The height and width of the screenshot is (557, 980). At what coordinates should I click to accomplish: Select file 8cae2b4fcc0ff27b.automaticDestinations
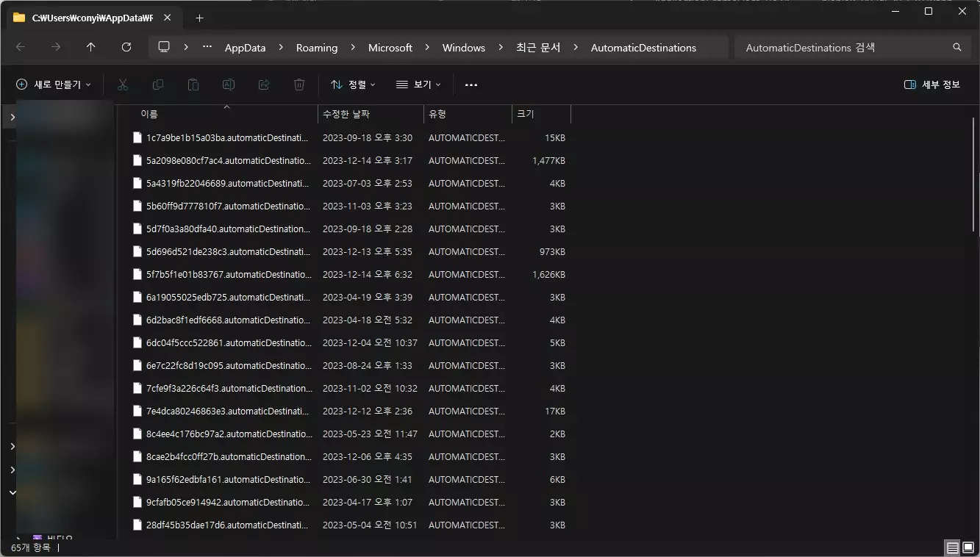pyautogui.click(x=229, y=456)
